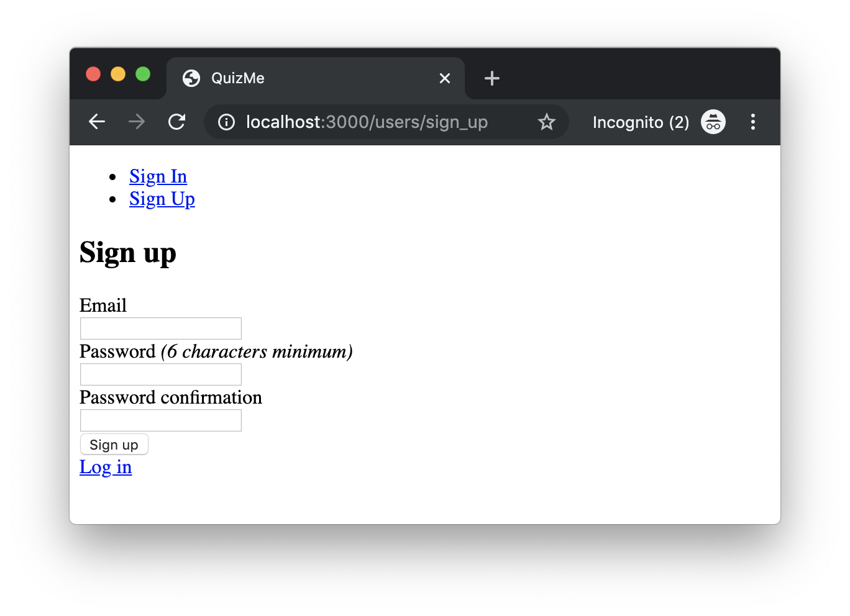Focus the Email input field
Viewport: 850px width, 616px height.
[x=161, y=328]
